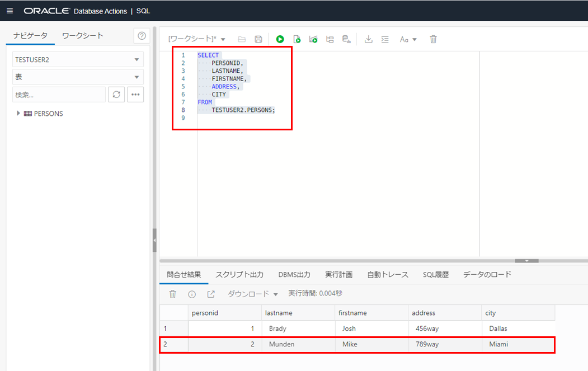Open the ダウンロード dropdown in results

point(252,294)
